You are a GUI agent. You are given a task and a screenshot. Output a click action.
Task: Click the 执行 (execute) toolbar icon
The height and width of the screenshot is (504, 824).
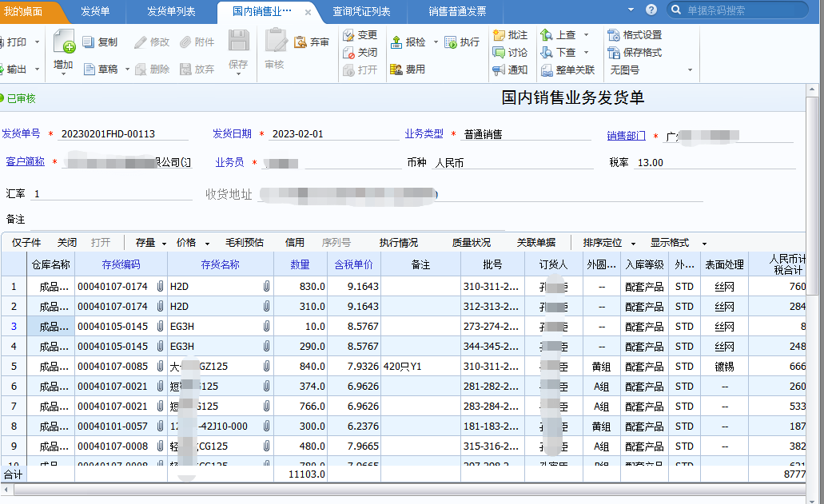(x=451, y=42)
